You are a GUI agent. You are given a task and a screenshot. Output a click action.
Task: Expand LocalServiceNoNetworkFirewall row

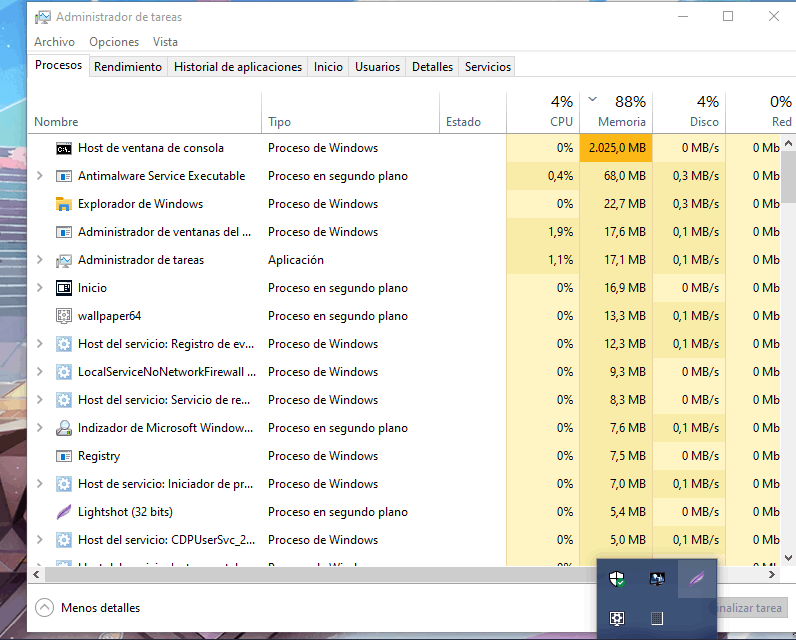tap(40, 372)
